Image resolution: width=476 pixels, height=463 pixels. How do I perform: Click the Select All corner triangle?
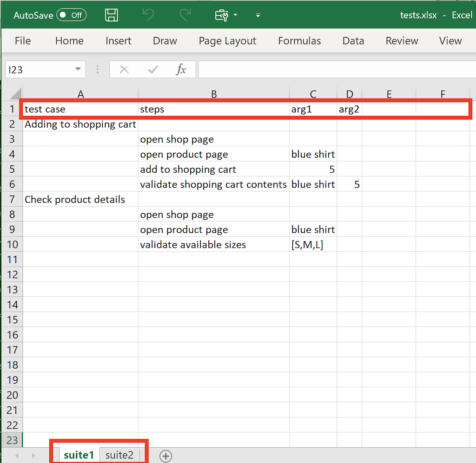coord(15,93)
